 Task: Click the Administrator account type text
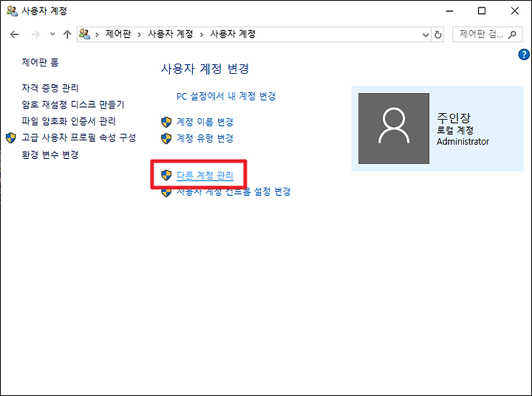(x=463, y=142)
